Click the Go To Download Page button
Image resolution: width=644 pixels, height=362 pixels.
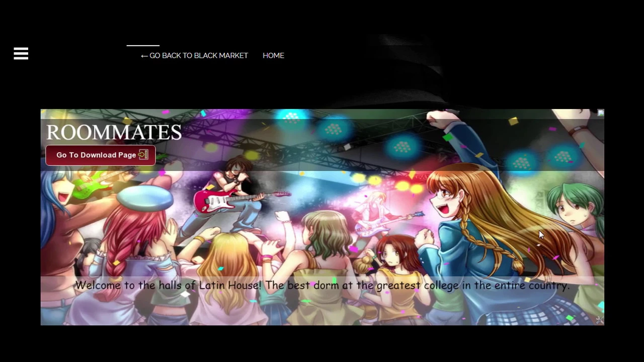point(101,155)
